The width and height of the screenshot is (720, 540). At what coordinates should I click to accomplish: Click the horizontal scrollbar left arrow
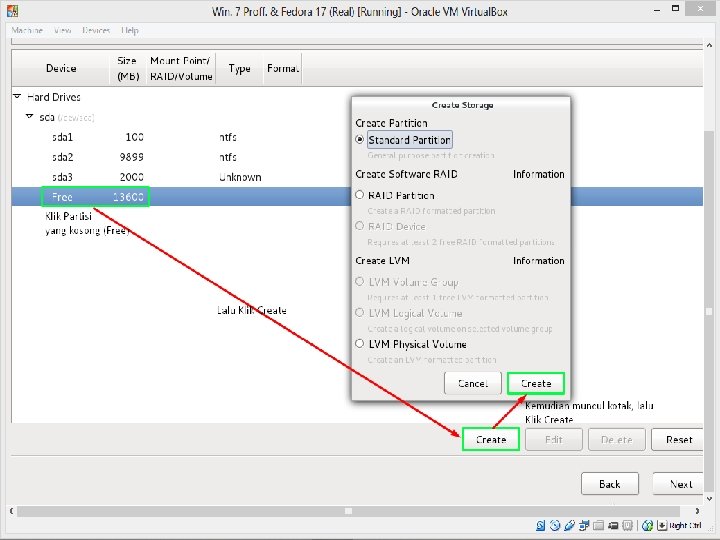[11, 511]
